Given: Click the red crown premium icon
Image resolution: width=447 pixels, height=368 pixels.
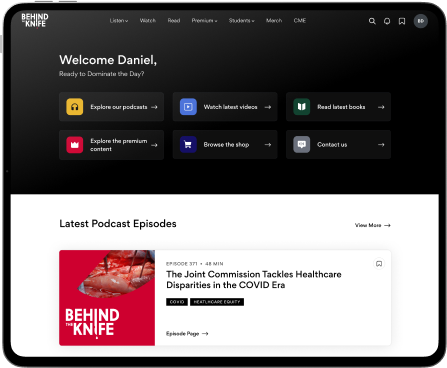Looking at the screenshot, I should (75, 145).
